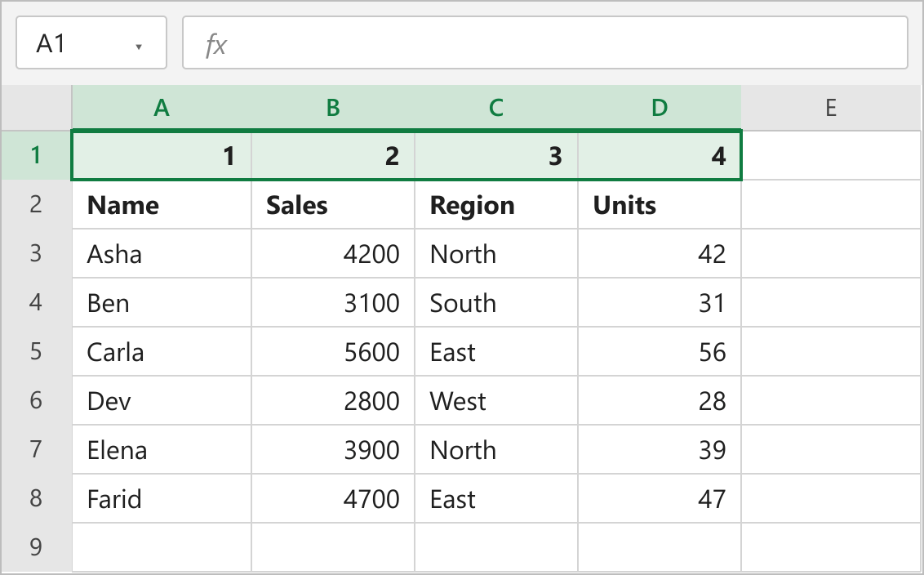Select Farid's Region cell East

coord(496,497)
